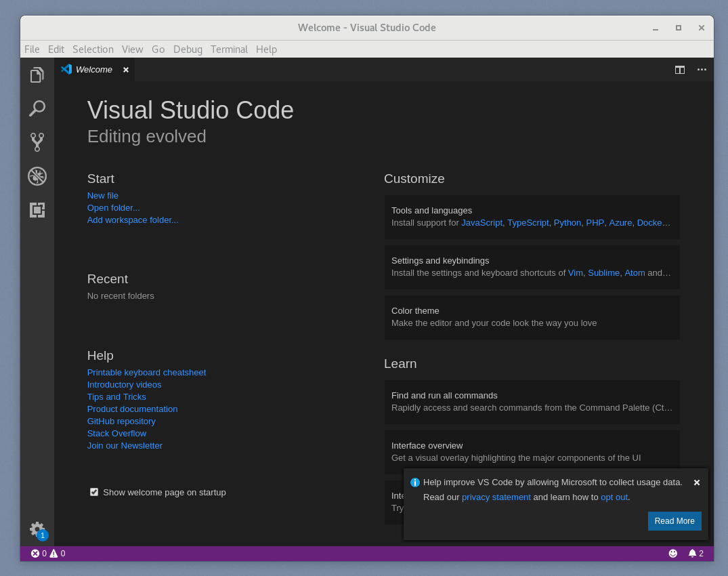The width and height of the screenshot is (728, 576).
Task: Open the Debug view icon
Action: pos(37,176)
